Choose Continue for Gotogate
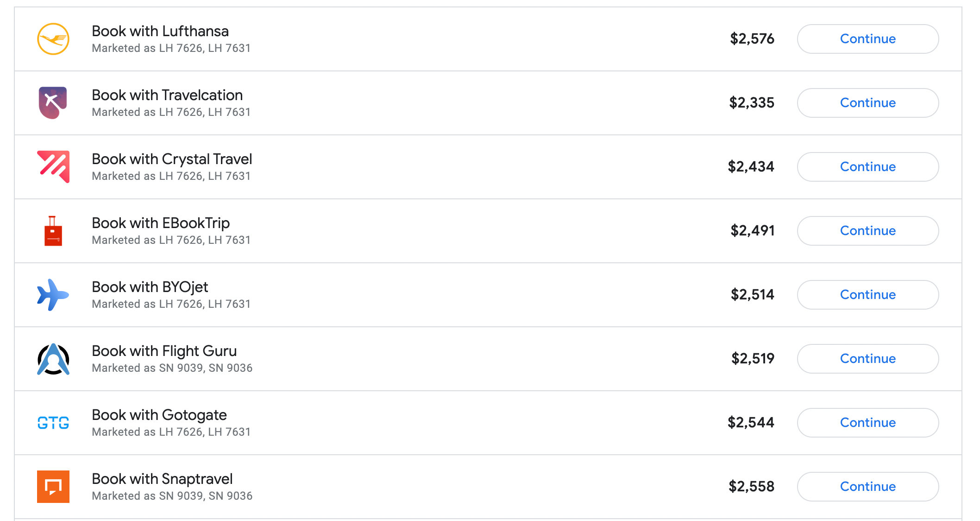 [x=867, y=423]
